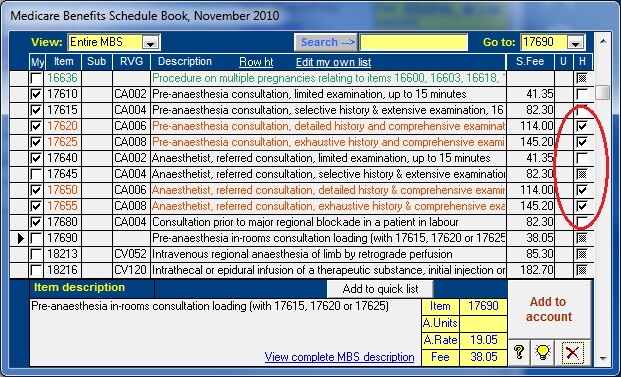Image resolution: width=621 pixels, height=377 pixels.
Task: Click the Description column header
Action: point(185,62)
